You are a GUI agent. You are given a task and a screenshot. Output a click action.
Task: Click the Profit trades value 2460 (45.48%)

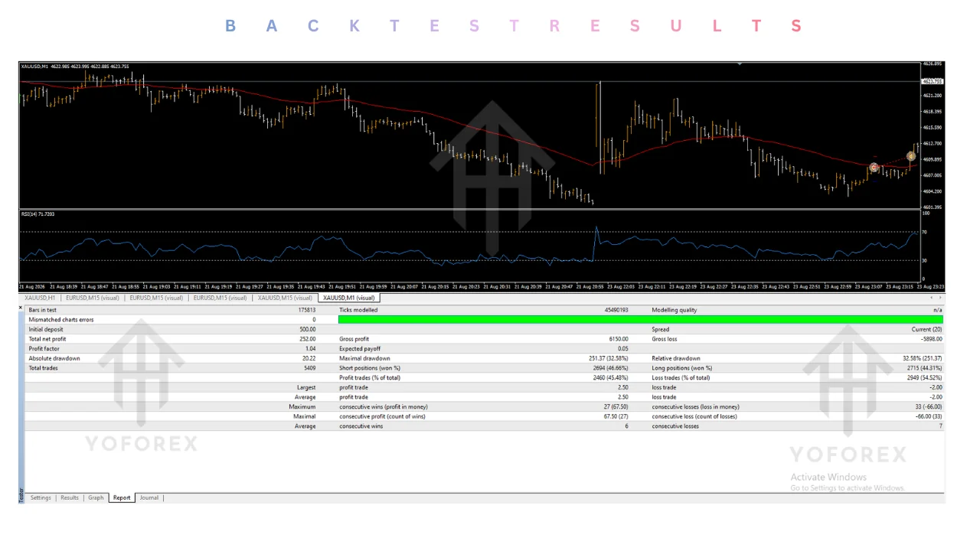pos(611,377)
